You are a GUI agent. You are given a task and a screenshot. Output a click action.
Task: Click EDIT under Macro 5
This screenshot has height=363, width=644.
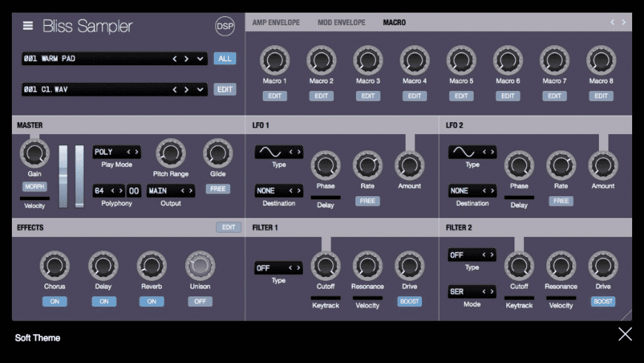[461, 96]
